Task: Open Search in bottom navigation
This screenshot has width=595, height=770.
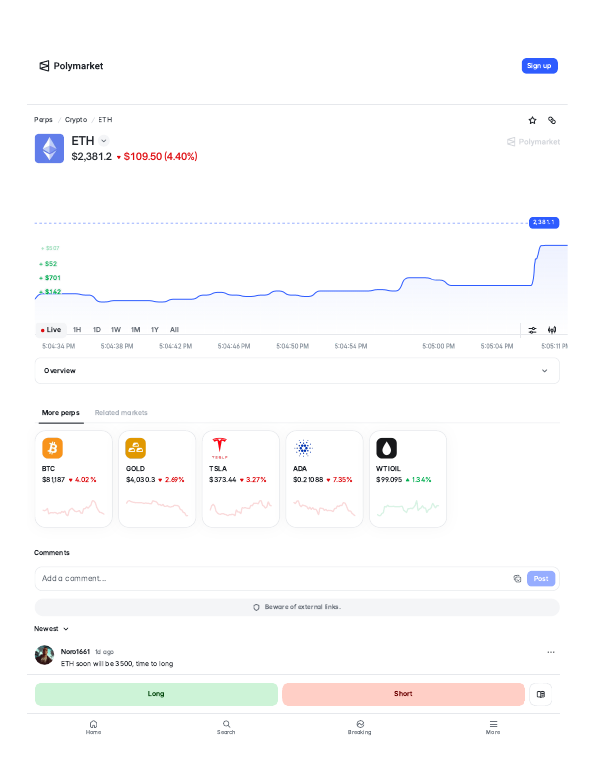Action: point(226,727)
